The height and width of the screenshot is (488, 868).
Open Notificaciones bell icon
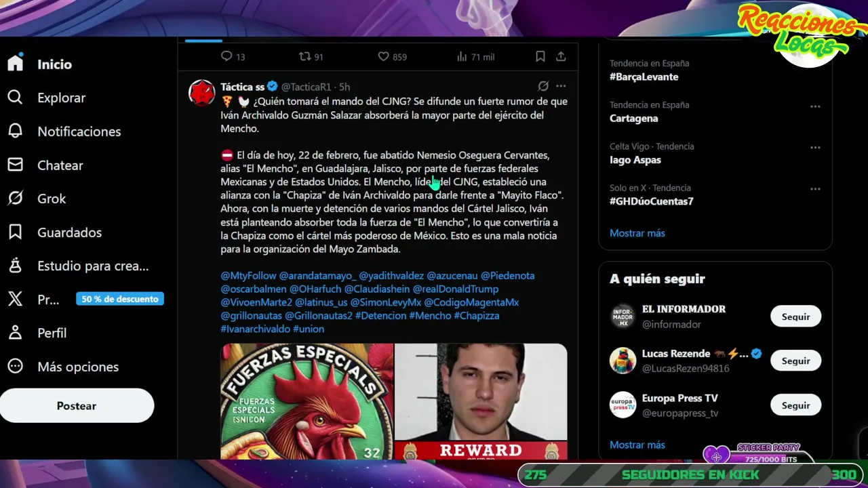16,131
